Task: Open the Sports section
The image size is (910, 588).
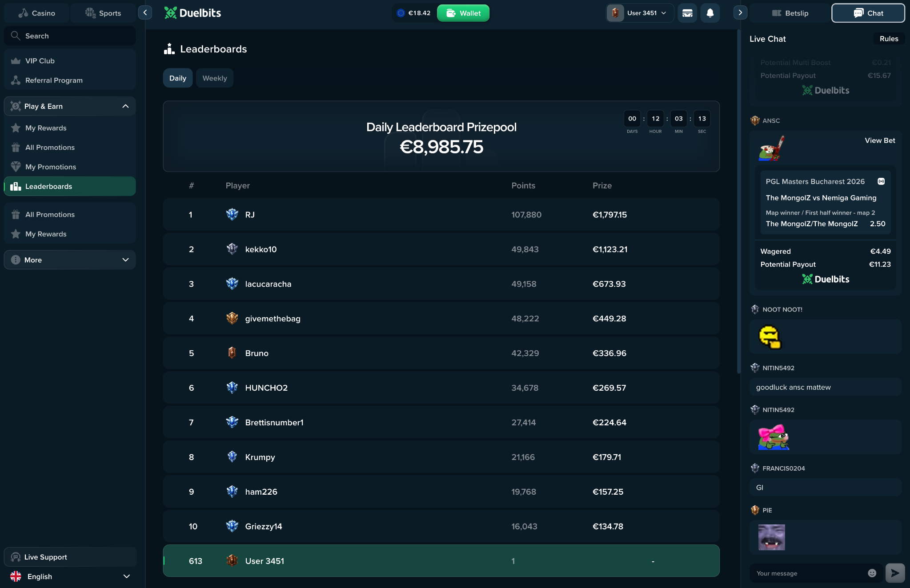Action: (x=103, y=13)
